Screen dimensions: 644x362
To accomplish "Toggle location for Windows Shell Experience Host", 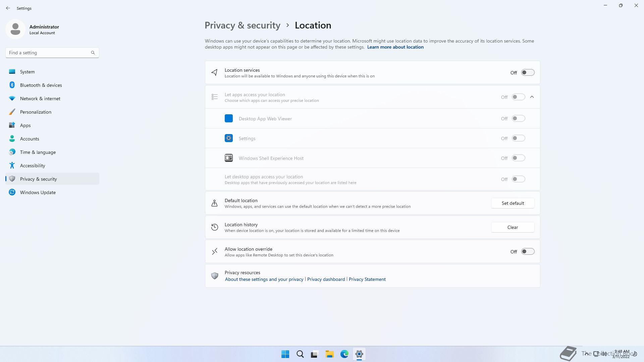I will pyautogui.click(x=518, y=158).
